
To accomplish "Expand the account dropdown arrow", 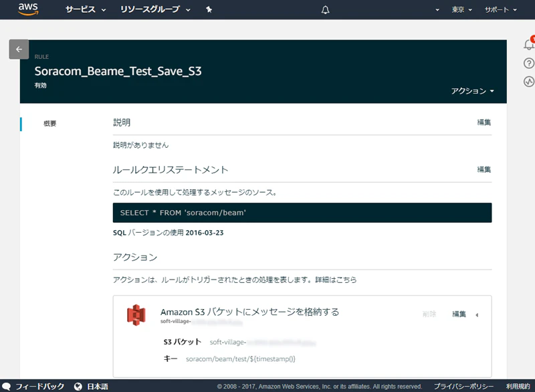I will tap(437, 10).
